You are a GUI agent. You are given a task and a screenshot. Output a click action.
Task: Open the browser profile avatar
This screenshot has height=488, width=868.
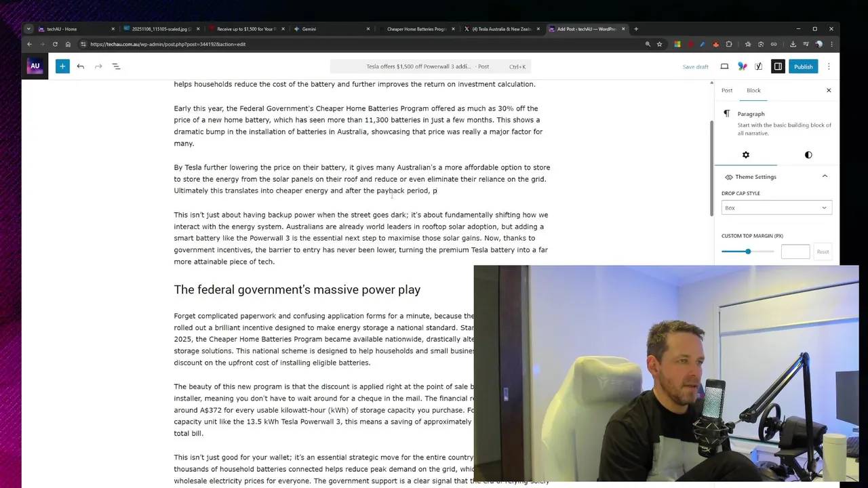pyautogui.click(x=819, y=44)
